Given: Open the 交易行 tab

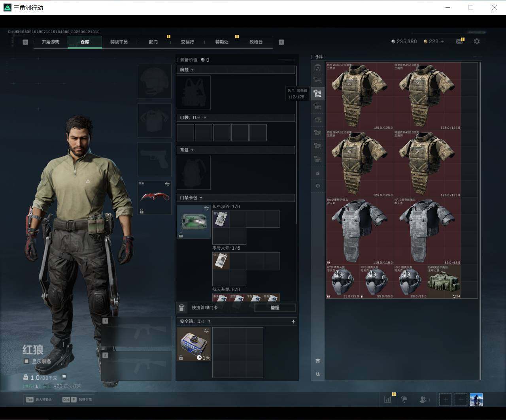Looking at the screenshot, I should [x=187, y=42].
